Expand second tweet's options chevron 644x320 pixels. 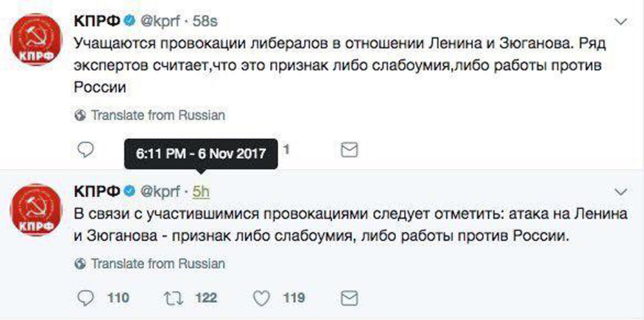tap(622, 191)
